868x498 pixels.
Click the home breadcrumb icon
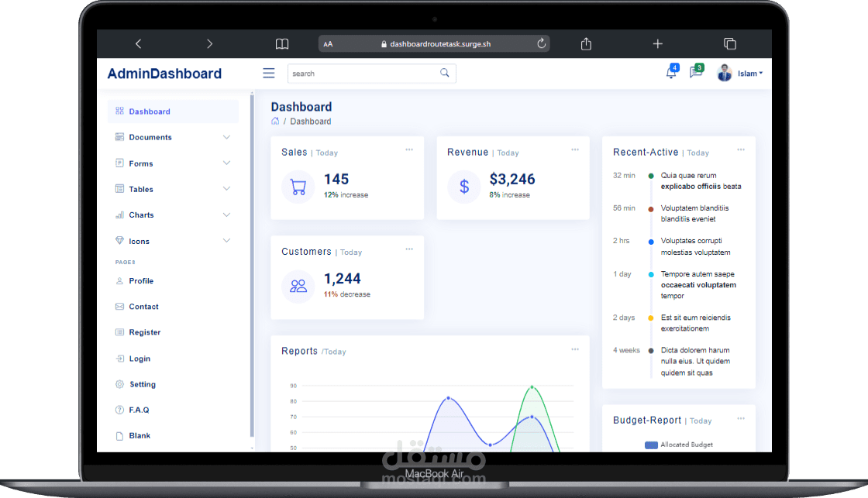coord(275,121)
